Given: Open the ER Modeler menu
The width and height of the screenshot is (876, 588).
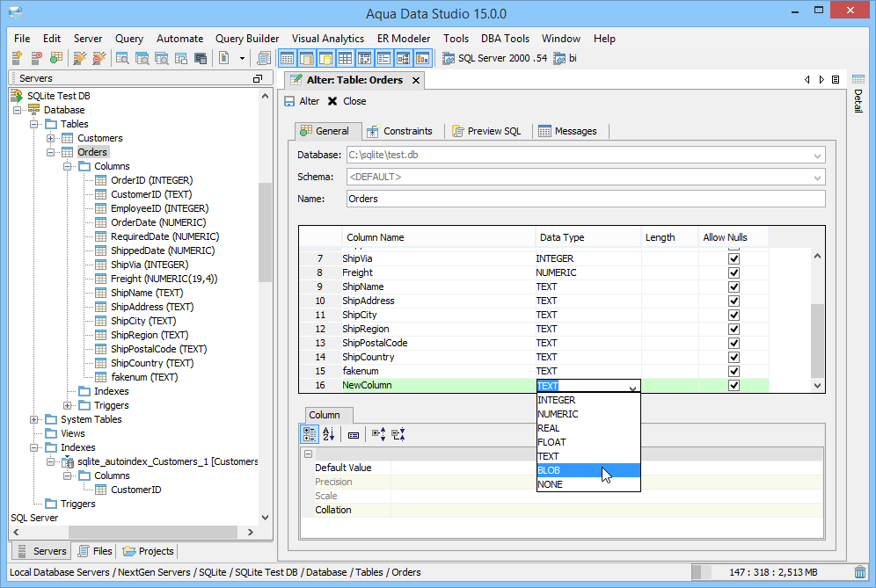Looking at the screenshot, I should coord(404,39).
